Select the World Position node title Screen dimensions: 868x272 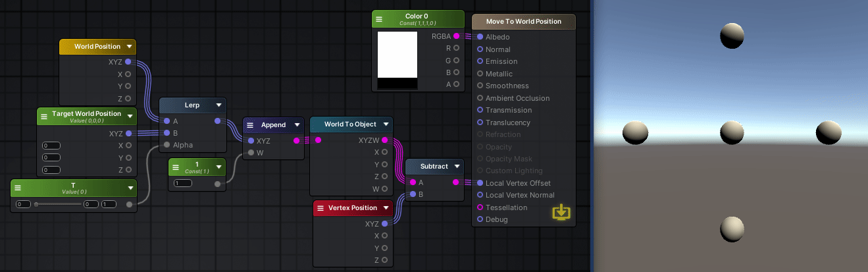coord(97,47)
